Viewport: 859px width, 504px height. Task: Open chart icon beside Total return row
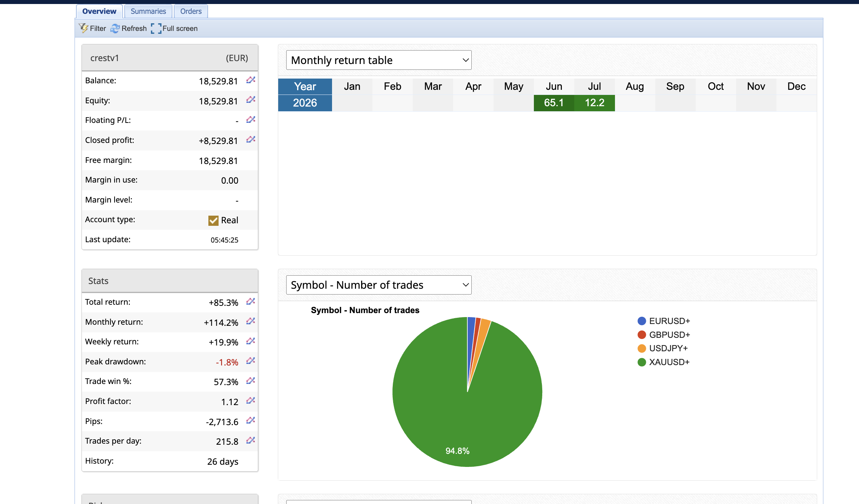click(251, 301)
